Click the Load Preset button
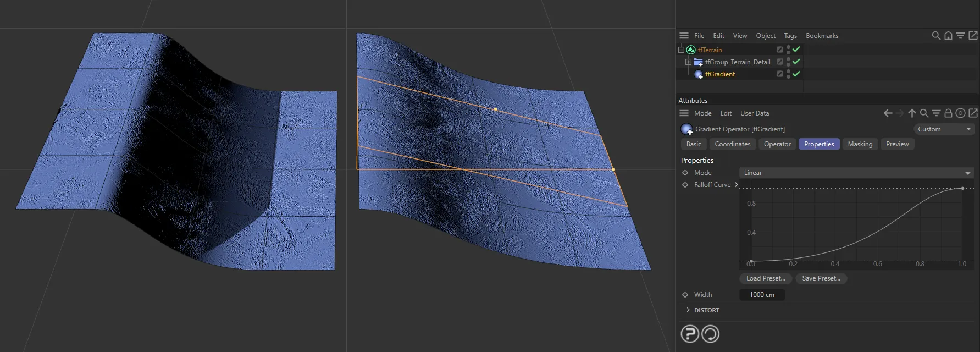This screenshot has height=352, width=980. (x=766, y=278)
